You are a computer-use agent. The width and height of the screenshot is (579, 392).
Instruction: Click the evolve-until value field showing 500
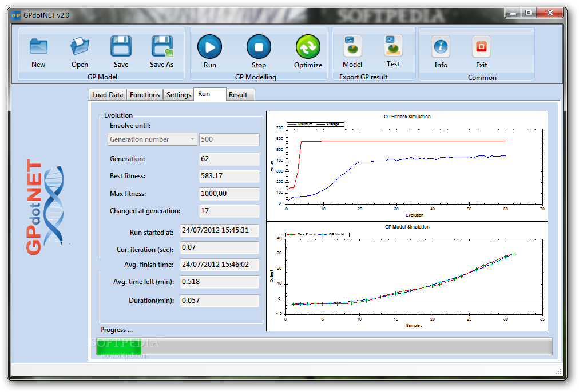pyautogui.click(x=229, y=139)
